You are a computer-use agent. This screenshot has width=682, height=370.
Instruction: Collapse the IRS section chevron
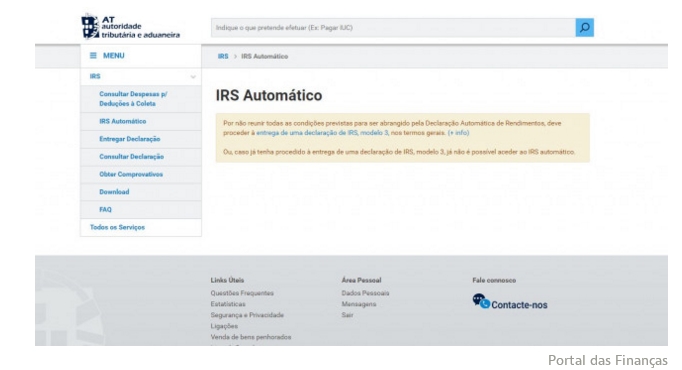pyautogui.click(x=193, y=77)
